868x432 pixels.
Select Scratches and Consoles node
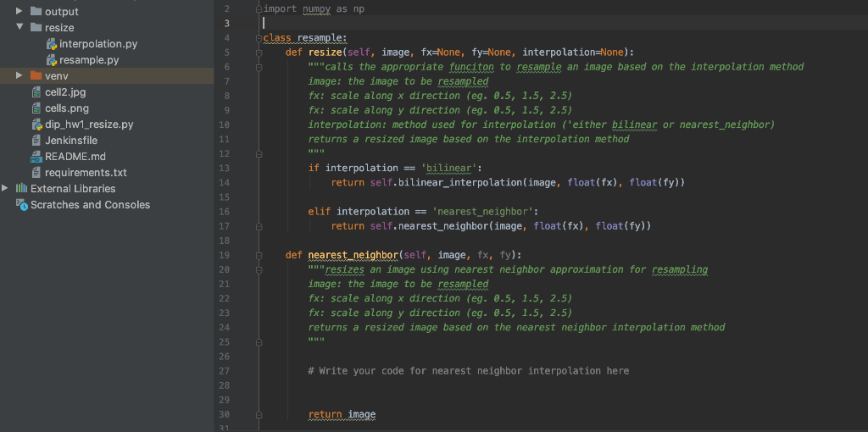click(90, 205)
